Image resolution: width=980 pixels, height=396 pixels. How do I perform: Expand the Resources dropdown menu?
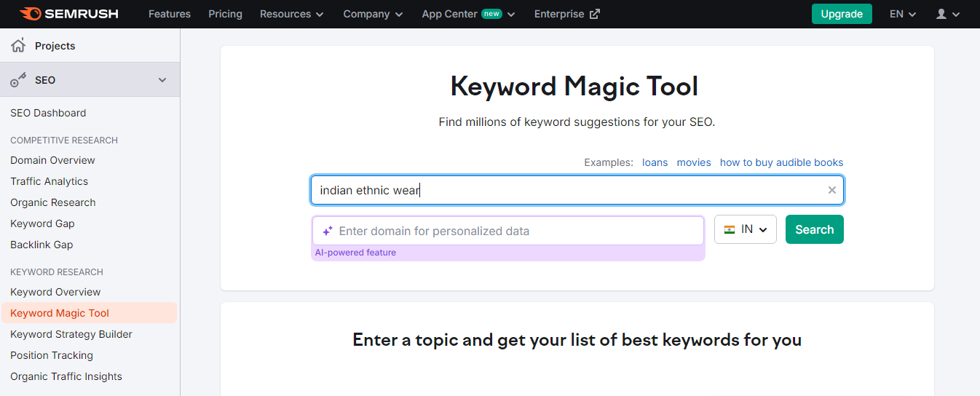click(x=292, y=14)
